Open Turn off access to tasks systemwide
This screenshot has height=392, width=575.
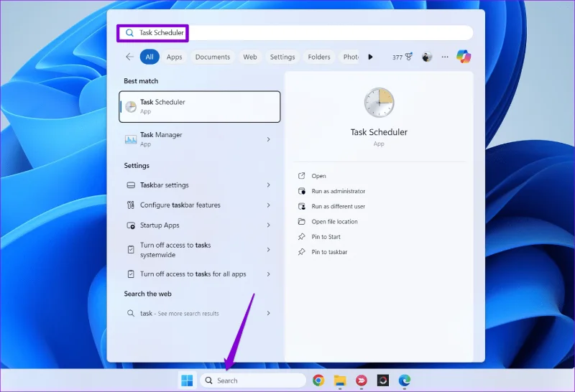[x=200, y=250]
